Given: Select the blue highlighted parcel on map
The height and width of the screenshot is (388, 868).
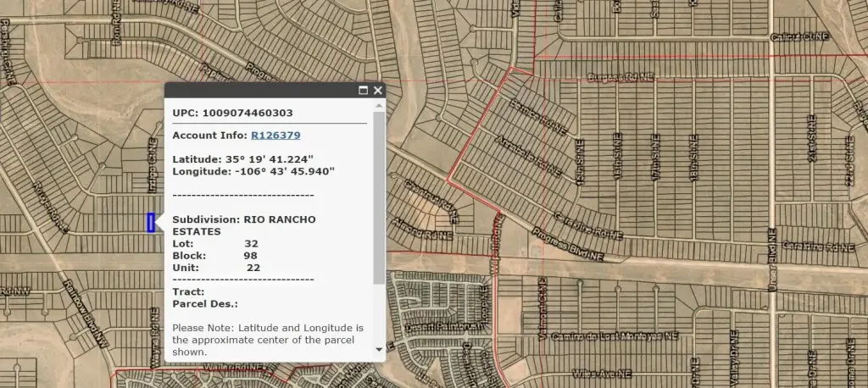Looking at the screenshot, I should coord(151,223).
